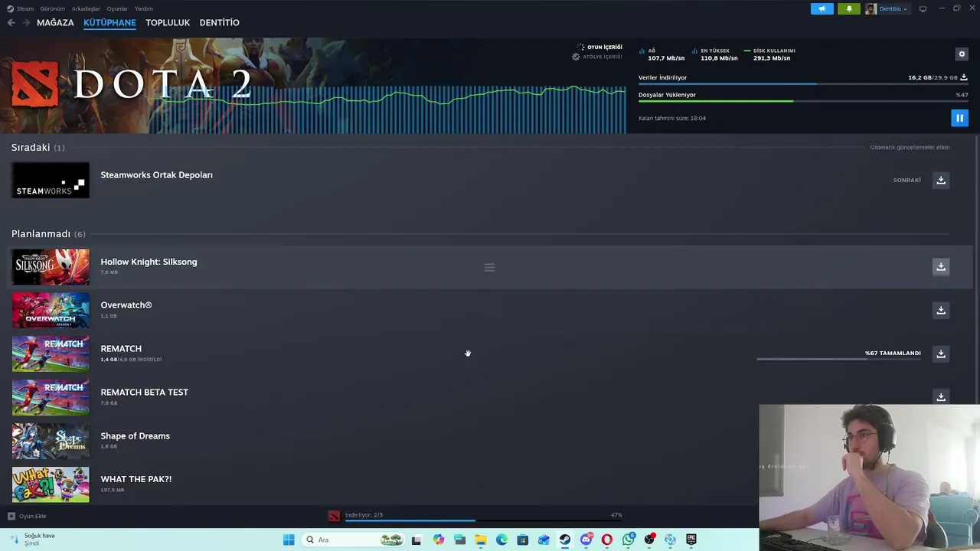Image resolution: width=980 pixels, height=551 pixels.
Task: Click the WHAT THE PAK?! thumbnail
Action: [51, 484]
